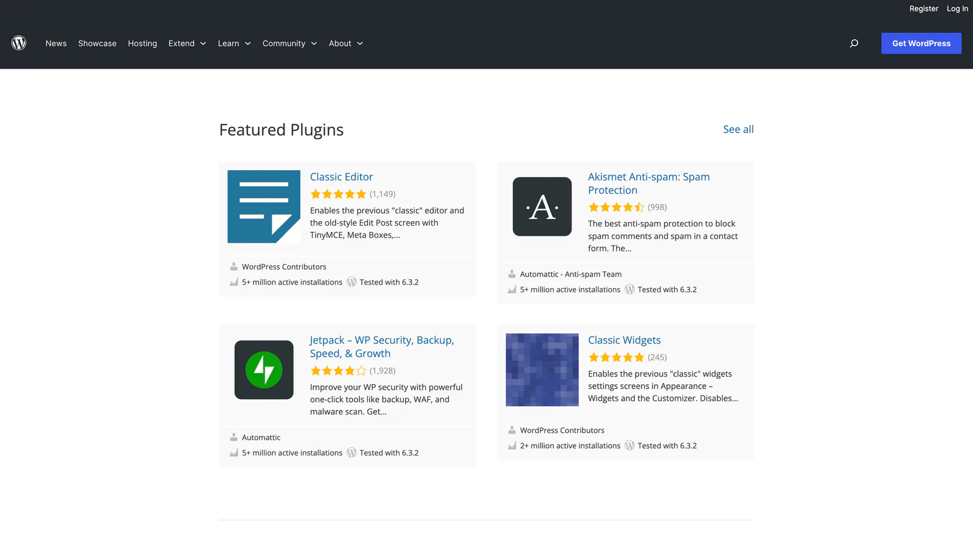Click WordPress tested icon in Jetpack card
Image resolution: width=973 pixels, height=560 pixels.
(x=351, y=453)
